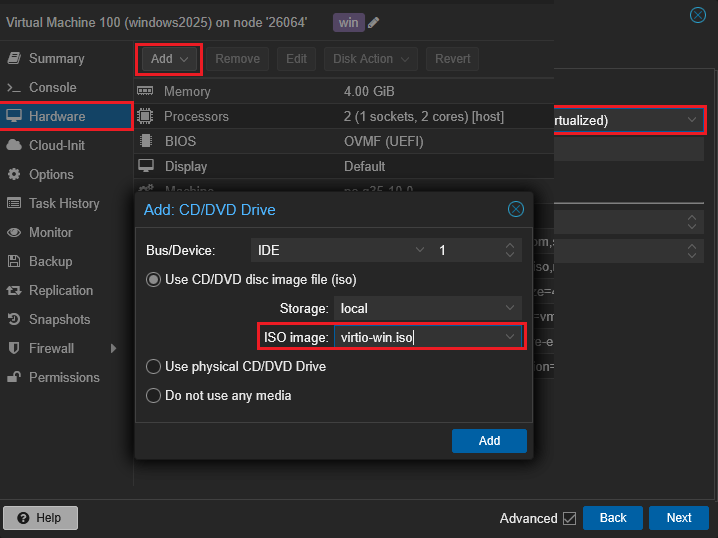Choose Do not use any media
718x538 pixels.
[x=154, y=395]
